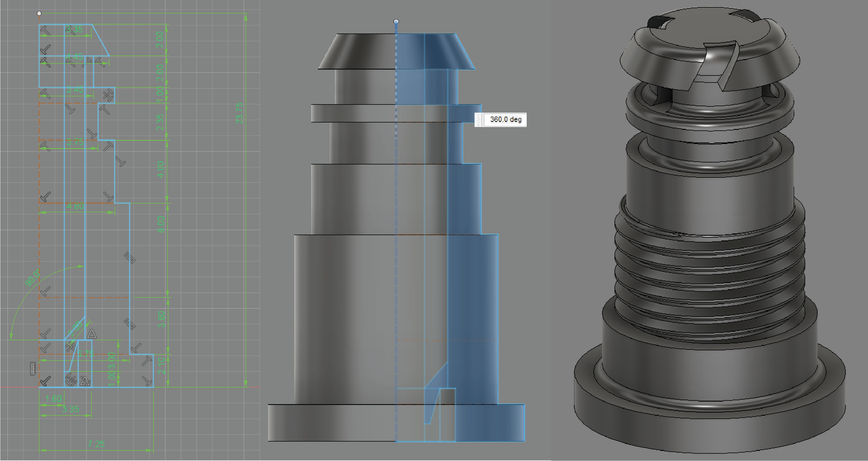Select the 1.60 horizontal dimension

54,399
